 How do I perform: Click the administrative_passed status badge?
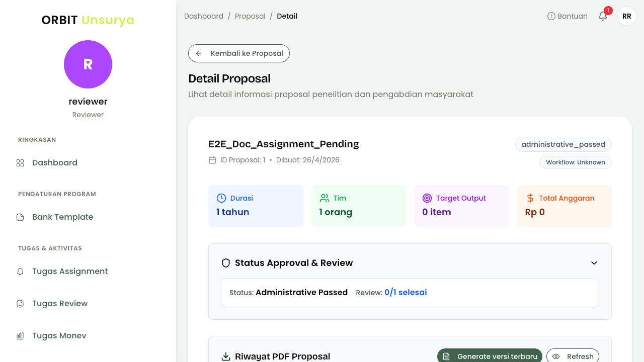pos(563,144)
